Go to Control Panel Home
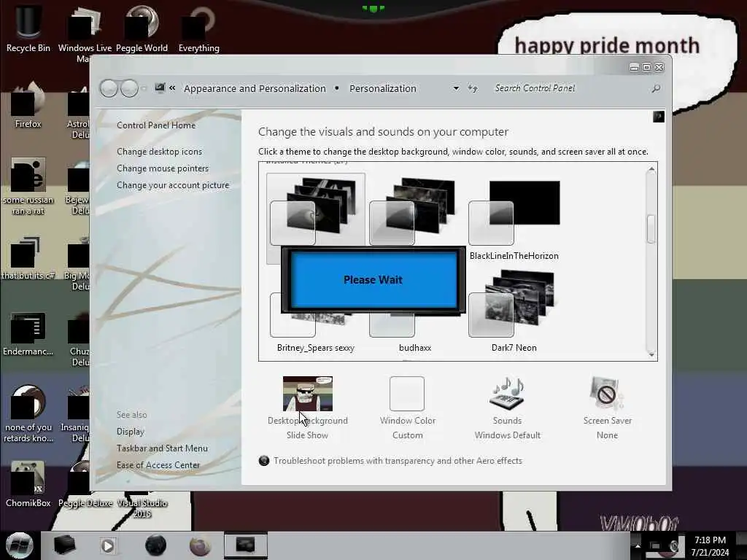 156,125
